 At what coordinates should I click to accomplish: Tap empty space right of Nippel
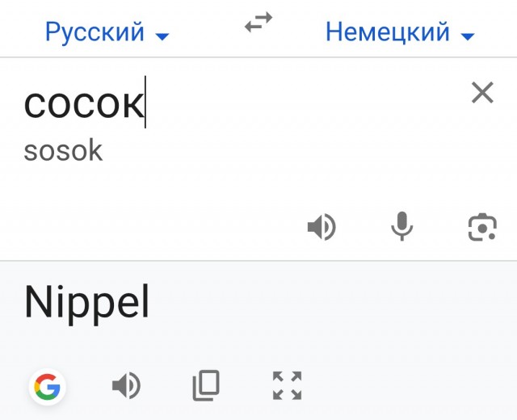click(x=339, y=302)
